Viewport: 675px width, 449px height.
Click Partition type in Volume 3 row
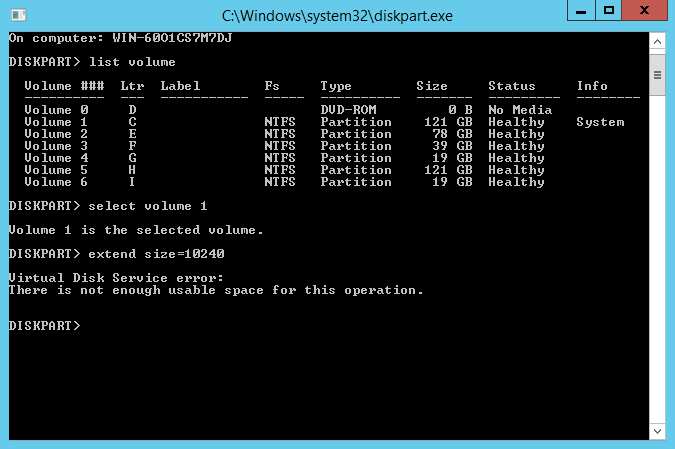356,146
